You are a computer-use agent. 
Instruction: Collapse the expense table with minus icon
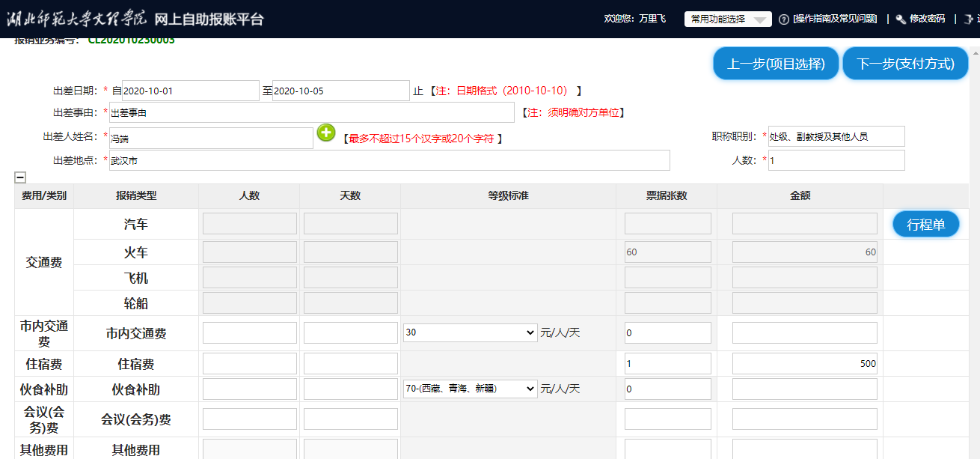tap(21, 177)
